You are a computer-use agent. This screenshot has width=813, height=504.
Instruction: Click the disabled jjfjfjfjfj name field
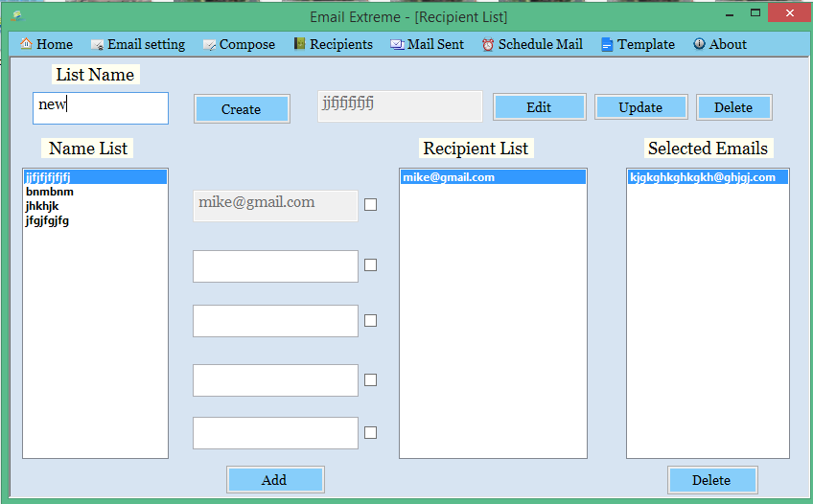coord(400,106)
